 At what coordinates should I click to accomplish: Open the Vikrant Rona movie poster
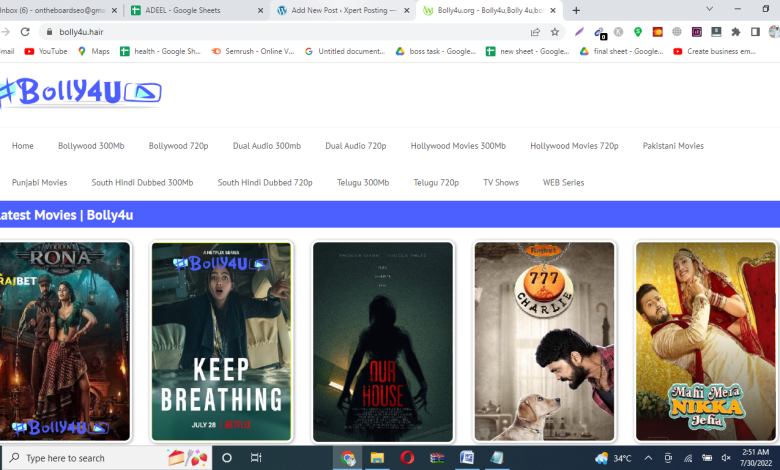tap(65, 341)
